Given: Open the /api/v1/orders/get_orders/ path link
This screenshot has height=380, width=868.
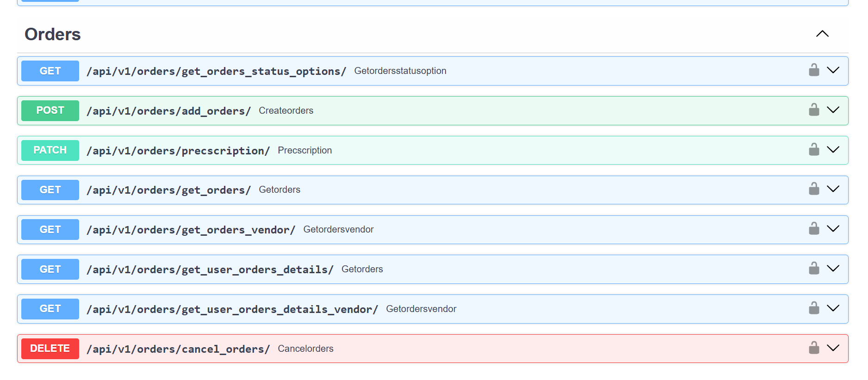Looking at the screenshot, I should tap(168, 190).
